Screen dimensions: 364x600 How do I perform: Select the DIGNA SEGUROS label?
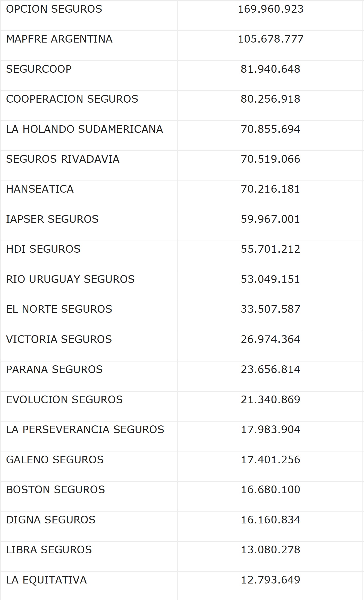(51, 520)
